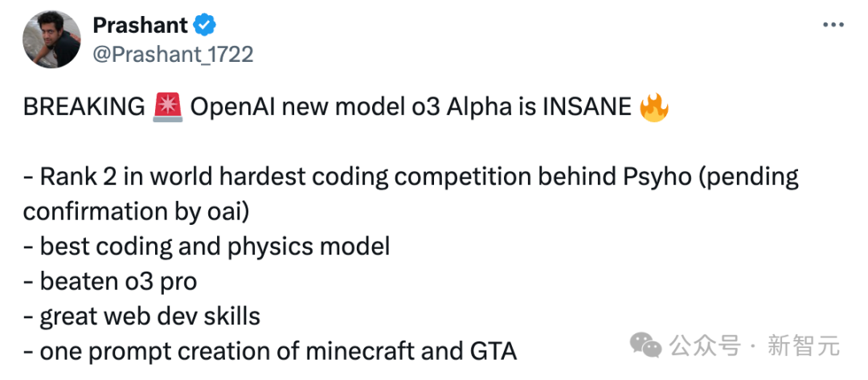Open the three-dots more options menu
The image size is (868, 380).
pyautogui.click(x=833, y=26)
